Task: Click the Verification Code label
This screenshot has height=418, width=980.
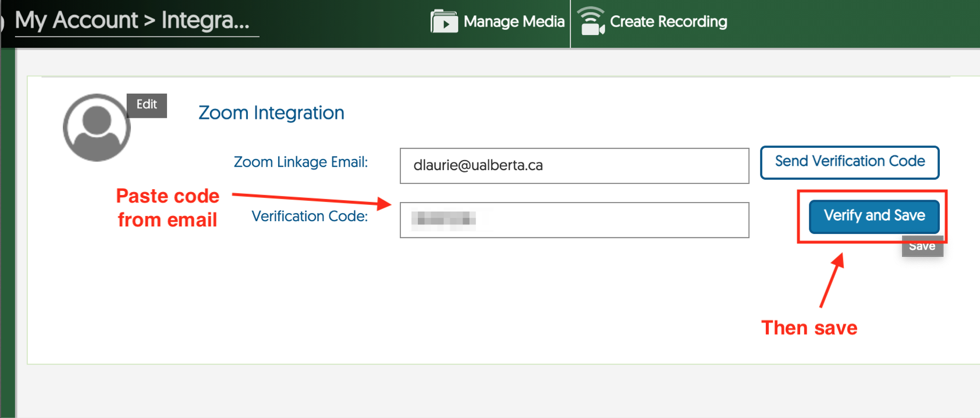Action: pyautogui.click(x=310, y=216)
